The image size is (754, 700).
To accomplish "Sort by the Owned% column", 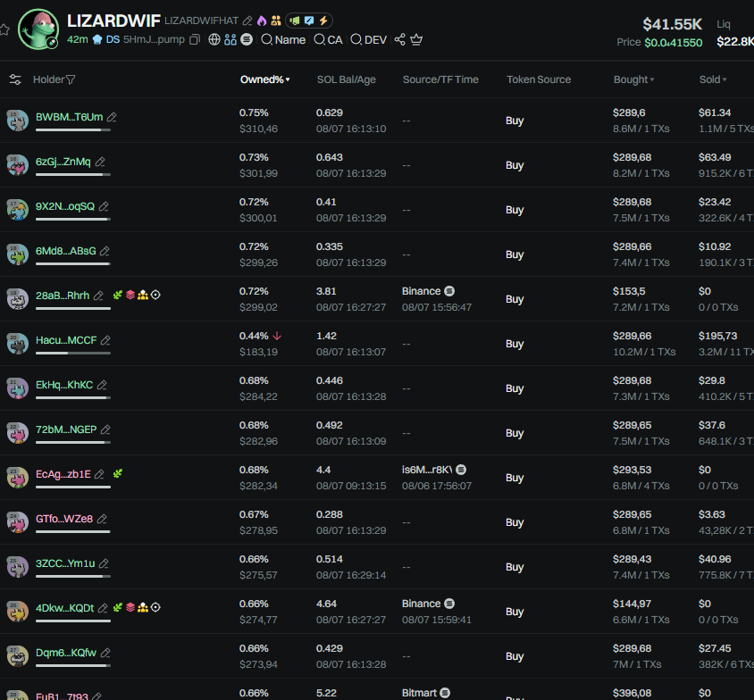I will point(264,79).
